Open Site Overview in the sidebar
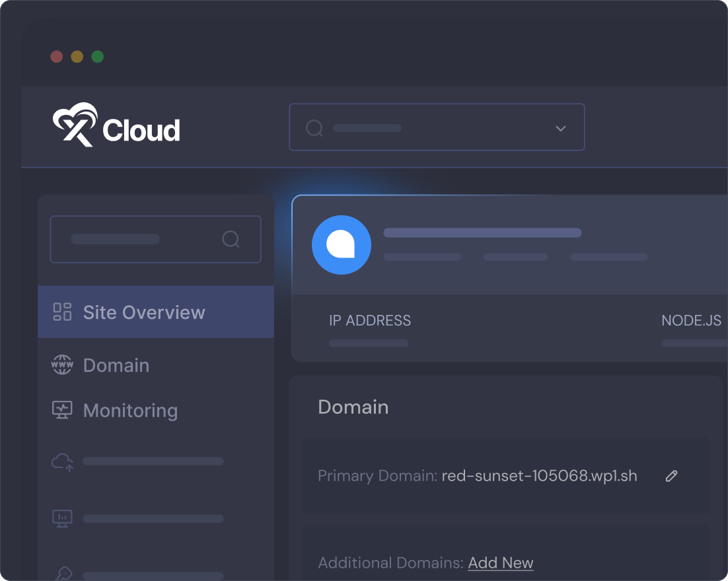The height and width of the screenshot is (581, 728). 155,312
